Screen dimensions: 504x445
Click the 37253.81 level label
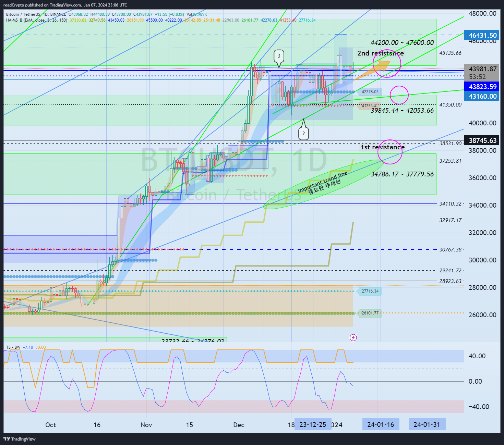tap(451, 161)
